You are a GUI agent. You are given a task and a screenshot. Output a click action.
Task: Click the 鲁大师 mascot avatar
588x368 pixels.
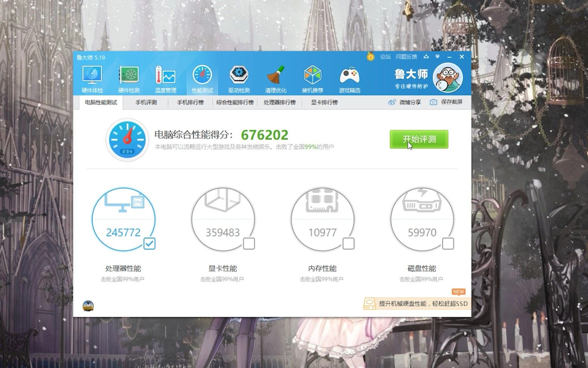coord(448,78)
